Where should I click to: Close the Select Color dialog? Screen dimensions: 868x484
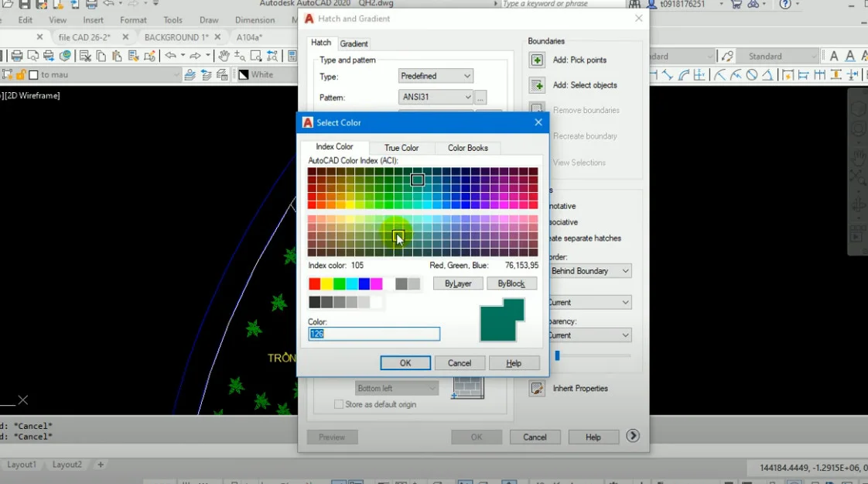(x=538, y=122)
